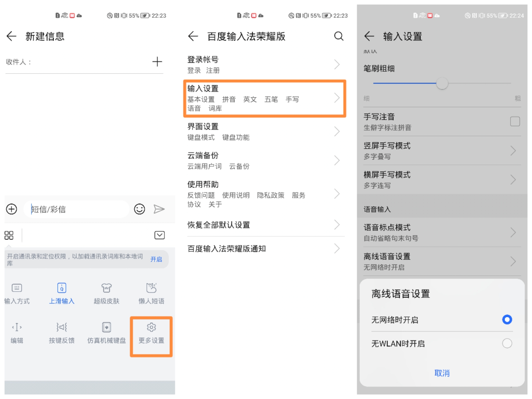The image size is (532, 399).
Task: Expand 横屏手写模式 chevron
Action: click(513, 180)
